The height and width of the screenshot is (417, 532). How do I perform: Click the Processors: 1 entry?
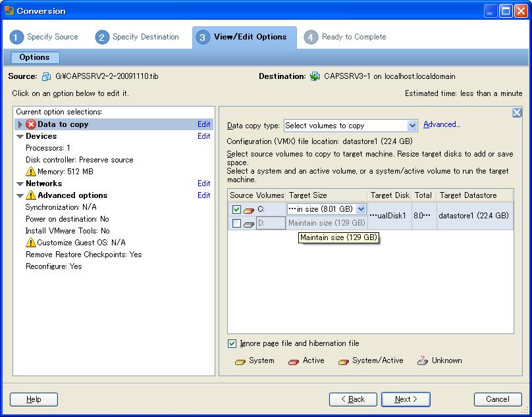point(48,148)
